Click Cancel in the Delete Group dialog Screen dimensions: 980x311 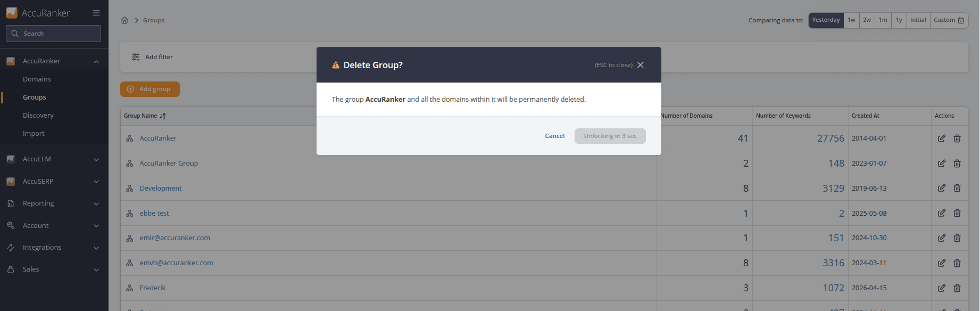coord(555,136)
